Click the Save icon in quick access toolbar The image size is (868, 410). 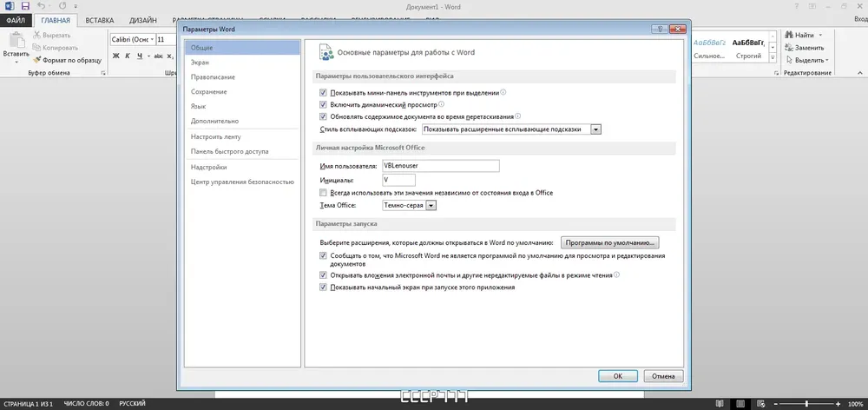(25, 7)
